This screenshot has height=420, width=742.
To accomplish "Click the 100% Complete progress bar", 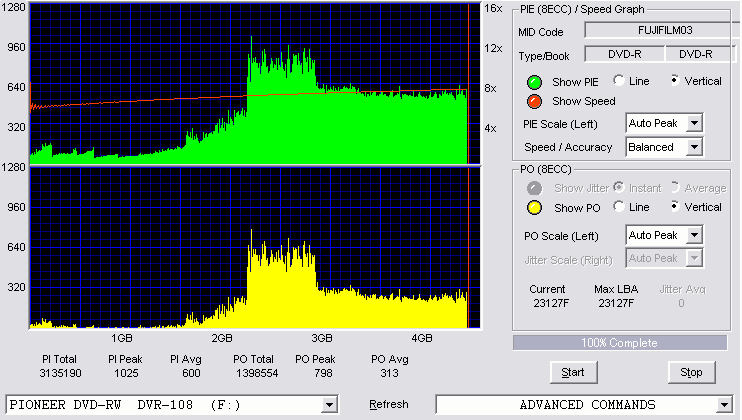I will pyautogui.click(x=620, y=343).
